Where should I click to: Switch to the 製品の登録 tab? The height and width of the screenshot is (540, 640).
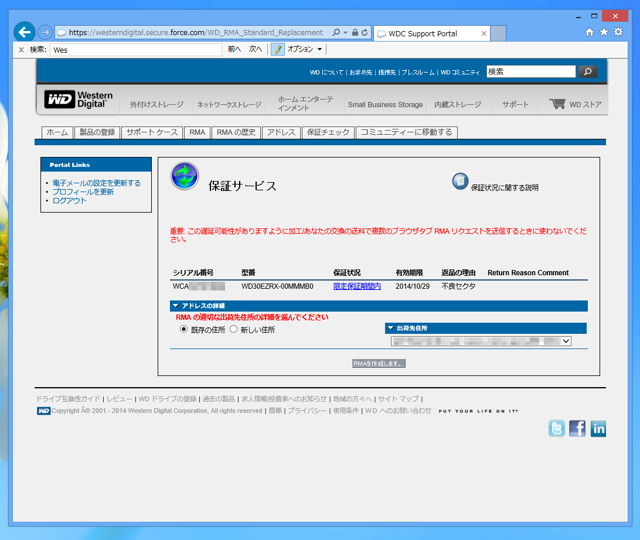point(97,132)
